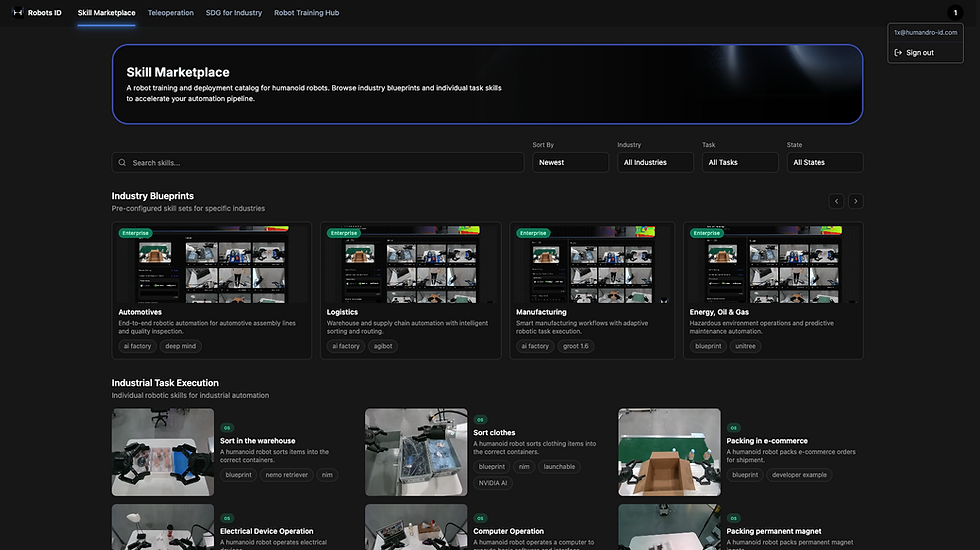This screenshot has height=550, width=980.
Task: Click the Robots ID brand name
Action: coord(44,12)
